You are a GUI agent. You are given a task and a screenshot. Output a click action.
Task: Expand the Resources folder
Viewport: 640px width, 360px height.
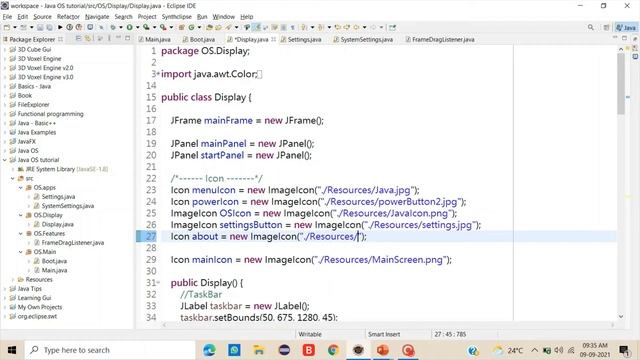tap(13, 280)
